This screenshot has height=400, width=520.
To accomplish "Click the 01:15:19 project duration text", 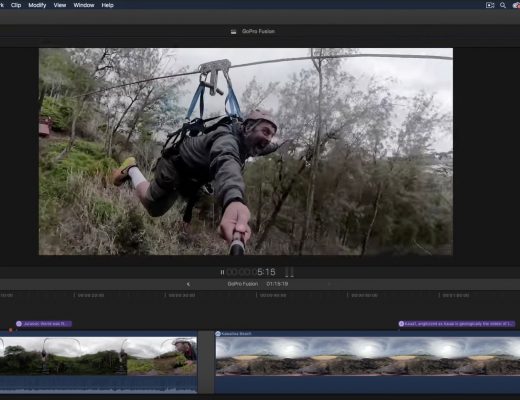I will click(277, 284).
